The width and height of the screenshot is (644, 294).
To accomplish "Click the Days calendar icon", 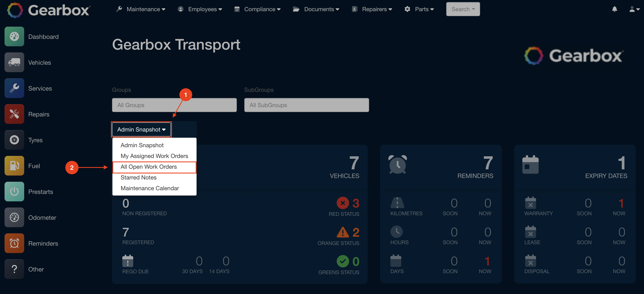I will point(396,261).
